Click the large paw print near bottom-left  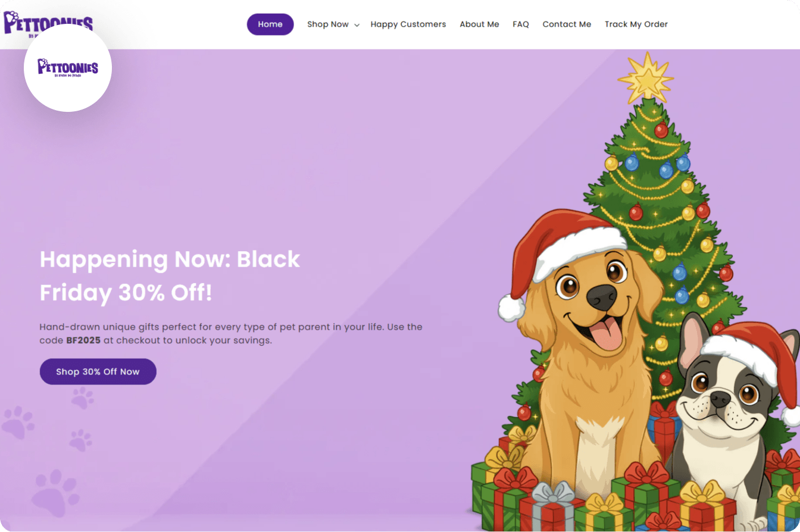pos(55,493)
